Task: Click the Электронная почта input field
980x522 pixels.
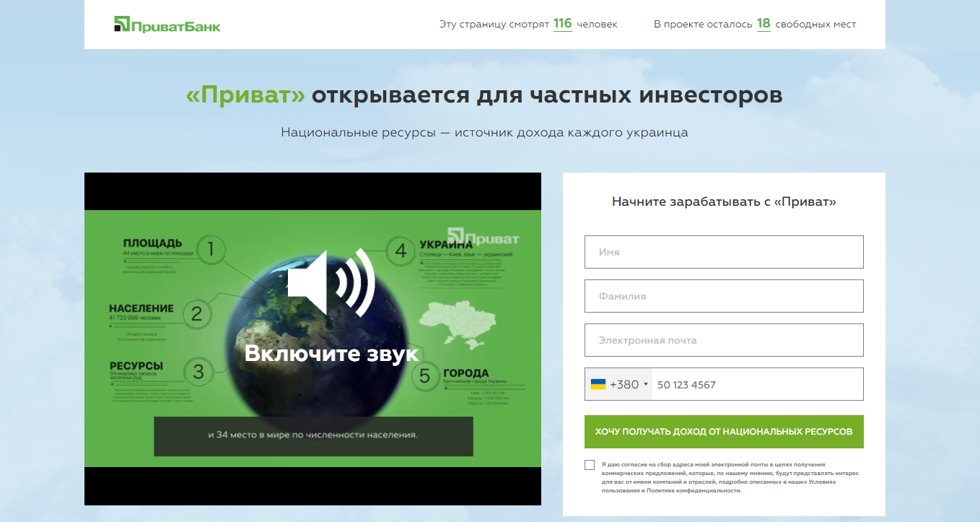Action: (x=724, y=340)
